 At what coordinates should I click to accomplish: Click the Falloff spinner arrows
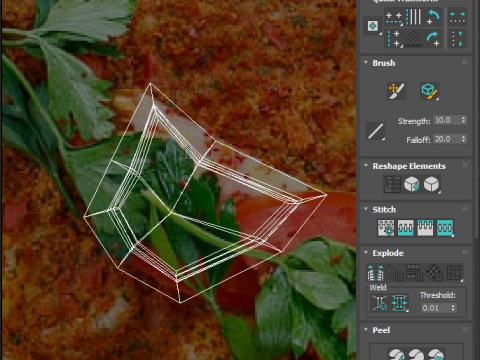pyautogui.click(x=463, y=139)
